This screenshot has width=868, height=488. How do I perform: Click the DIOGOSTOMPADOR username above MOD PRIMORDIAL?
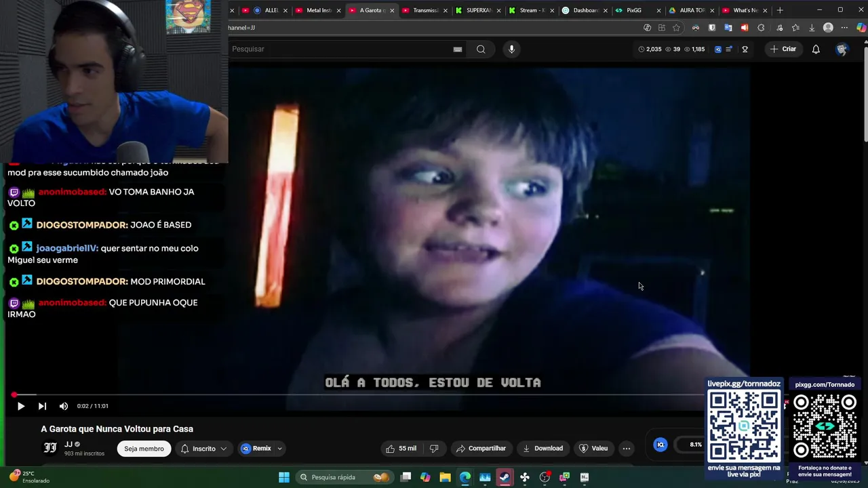tap(82, 281)
